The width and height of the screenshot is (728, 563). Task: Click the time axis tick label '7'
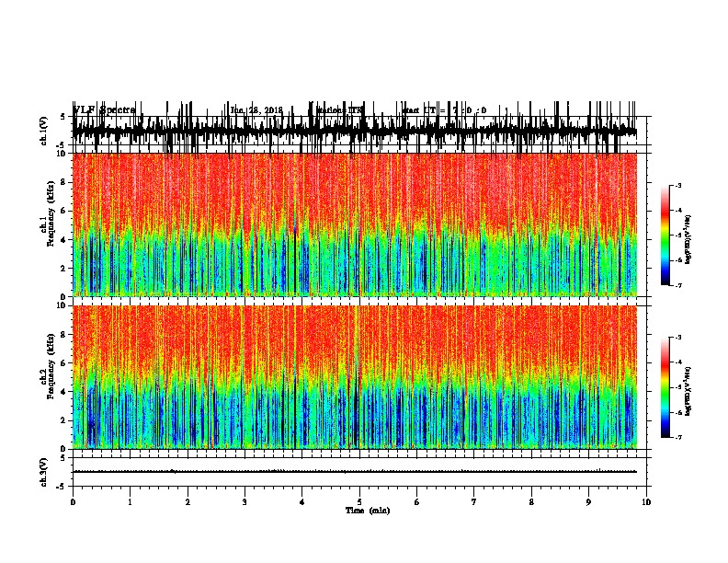click(x=474, y=502)
